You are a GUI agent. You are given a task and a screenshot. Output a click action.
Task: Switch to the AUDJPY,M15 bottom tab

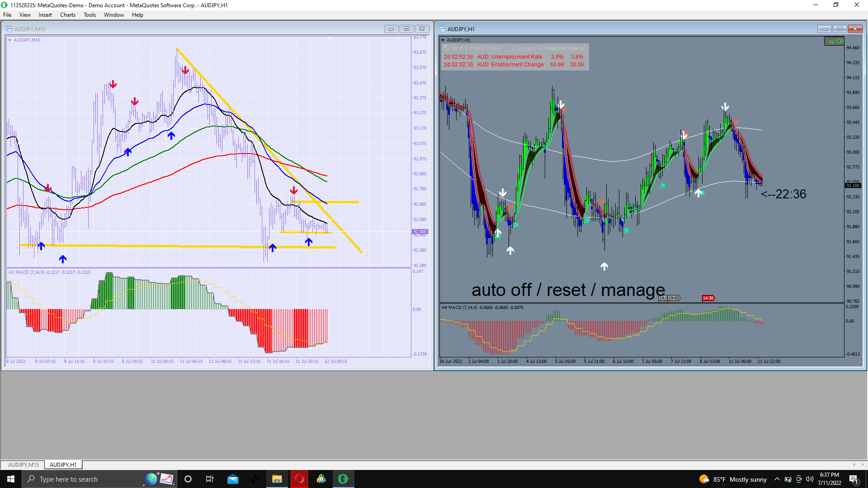[x=24, y=465]
